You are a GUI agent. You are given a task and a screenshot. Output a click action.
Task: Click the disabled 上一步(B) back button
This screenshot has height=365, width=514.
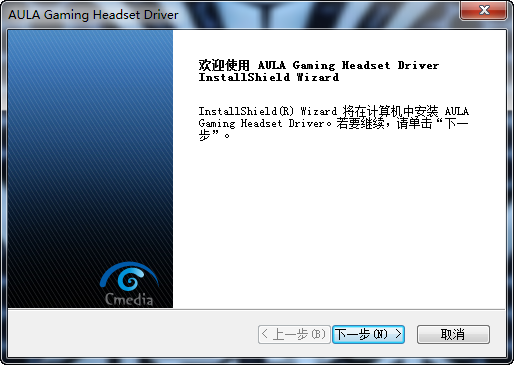(294, 334)
